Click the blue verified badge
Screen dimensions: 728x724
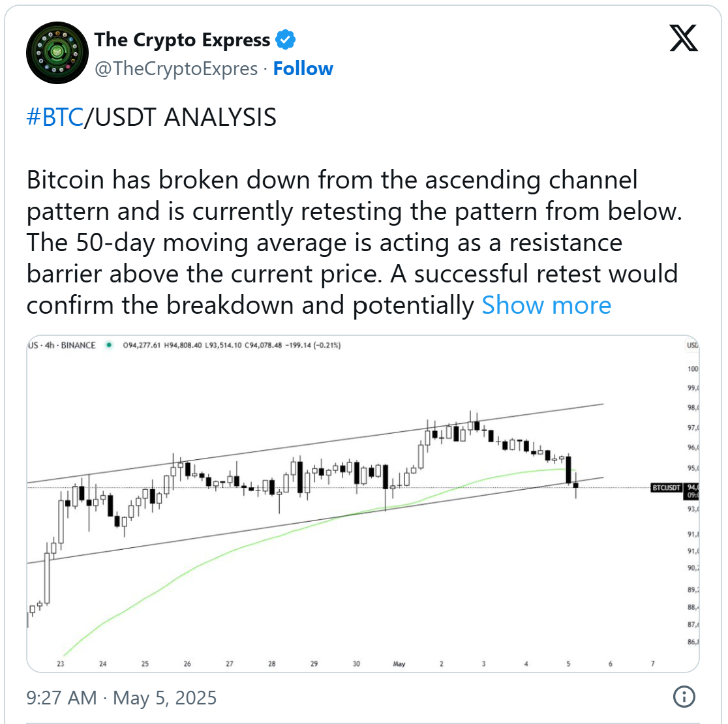coord(285,40)
